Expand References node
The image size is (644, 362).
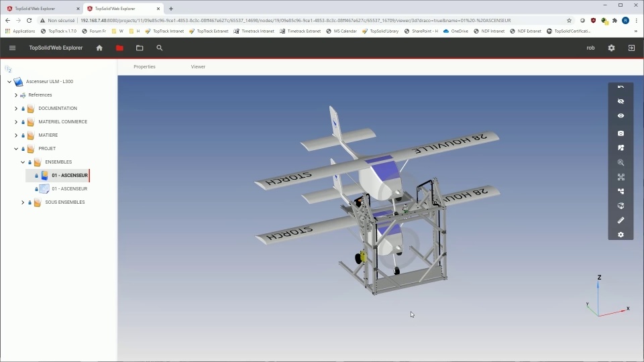point(16,95)
